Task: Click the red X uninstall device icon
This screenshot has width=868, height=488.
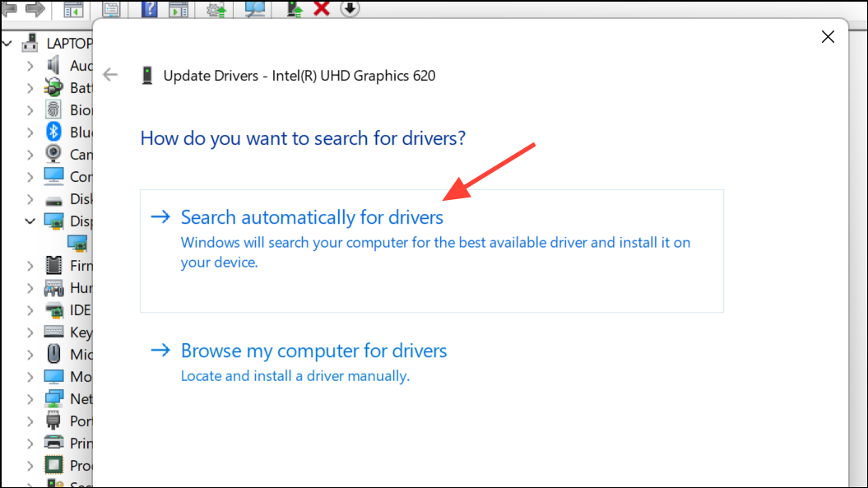Action: coord(322,8)
